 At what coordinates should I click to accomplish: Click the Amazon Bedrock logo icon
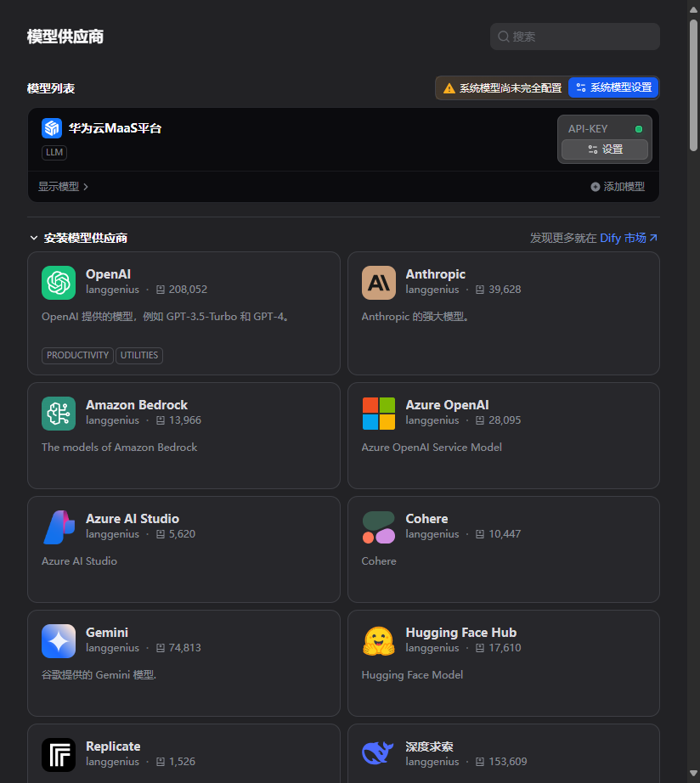[x=59, y=414]
